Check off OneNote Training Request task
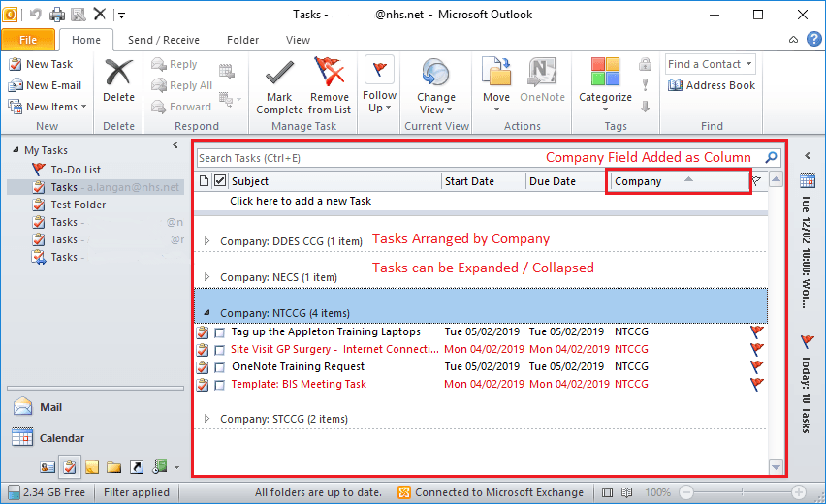This screenshot has width=826, height=504. coord(220,367)
